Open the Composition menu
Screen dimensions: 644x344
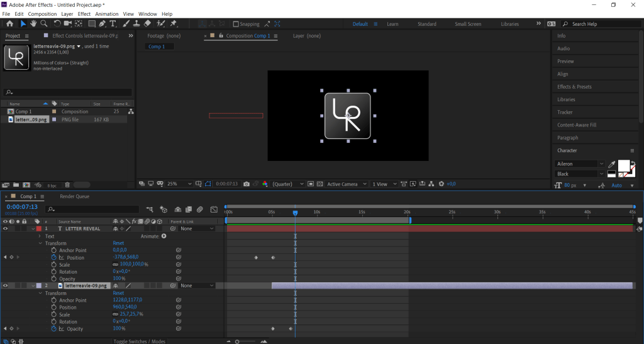pos(42,14)
